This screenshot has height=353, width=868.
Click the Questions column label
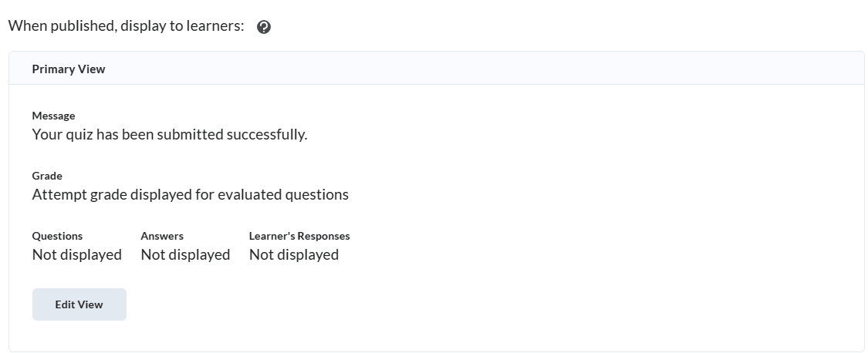coord(57,236)
